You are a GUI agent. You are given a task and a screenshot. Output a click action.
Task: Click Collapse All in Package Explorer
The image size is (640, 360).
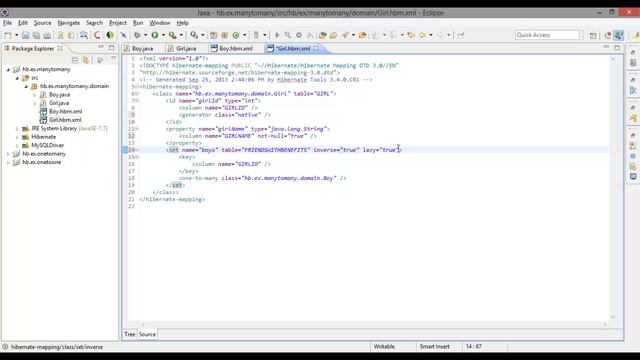pyautogui.click(x=75, y=60)
